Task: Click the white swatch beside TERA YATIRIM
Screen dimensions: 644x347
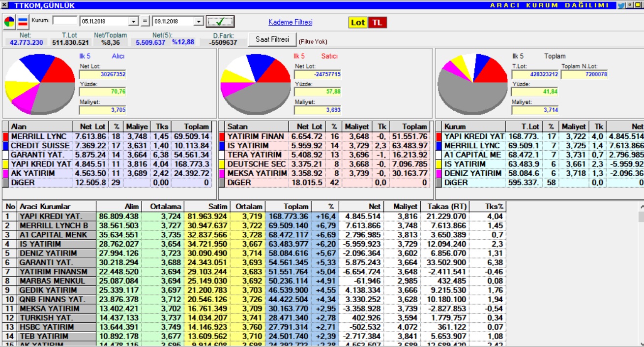Action: (x=222, y=155)
